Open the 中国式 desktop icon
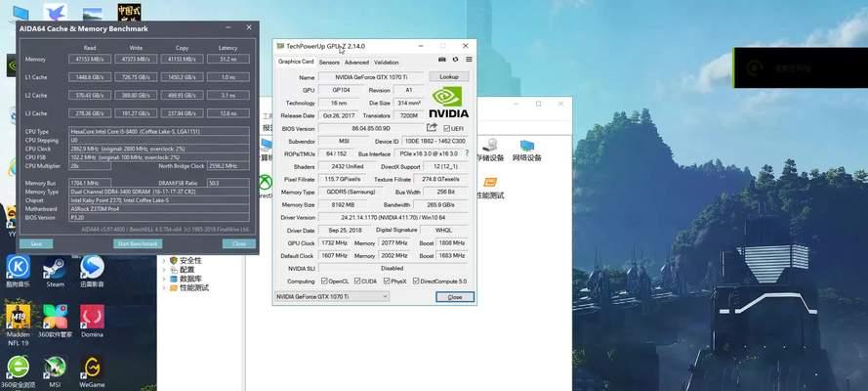Screen dimensions: 868x391 129,12
